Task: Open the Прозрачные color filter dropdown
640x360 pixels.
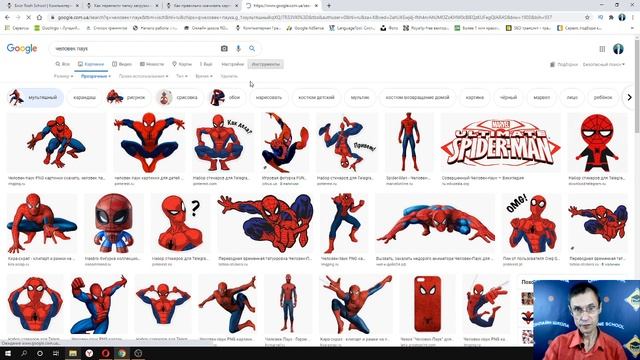Action: (96, 76)
